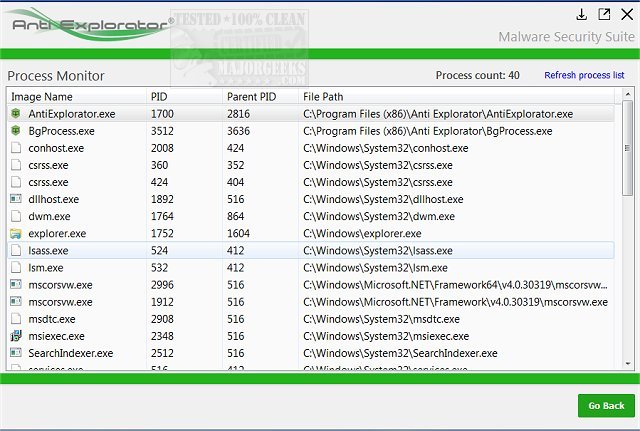Image resolution: width=640 pixels, height=431 pixels.
Task: Click the System32\SearchIndexer.exe file path
Action: tap(400, 353)
